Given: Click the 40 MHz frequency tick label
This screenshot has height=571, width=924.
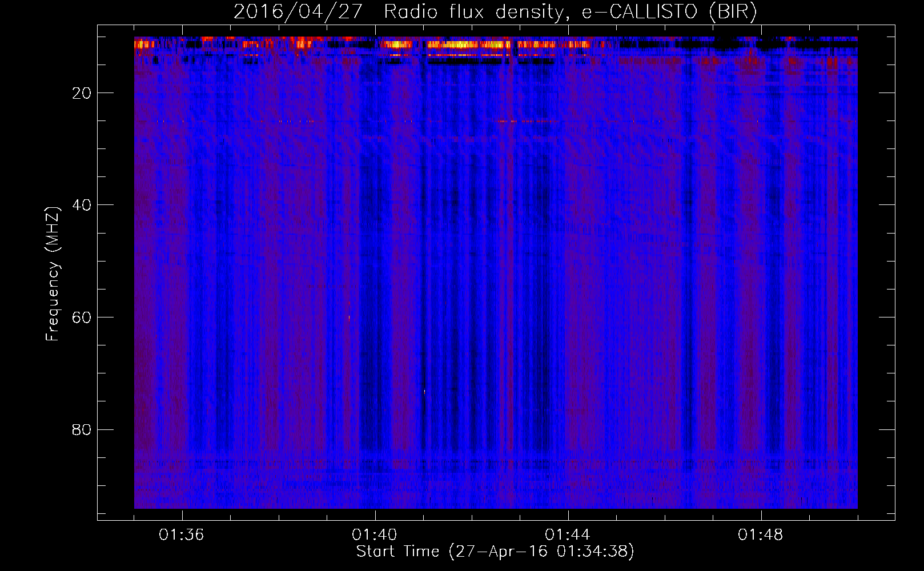Looking at the screenshot, I should coord(82,205).
